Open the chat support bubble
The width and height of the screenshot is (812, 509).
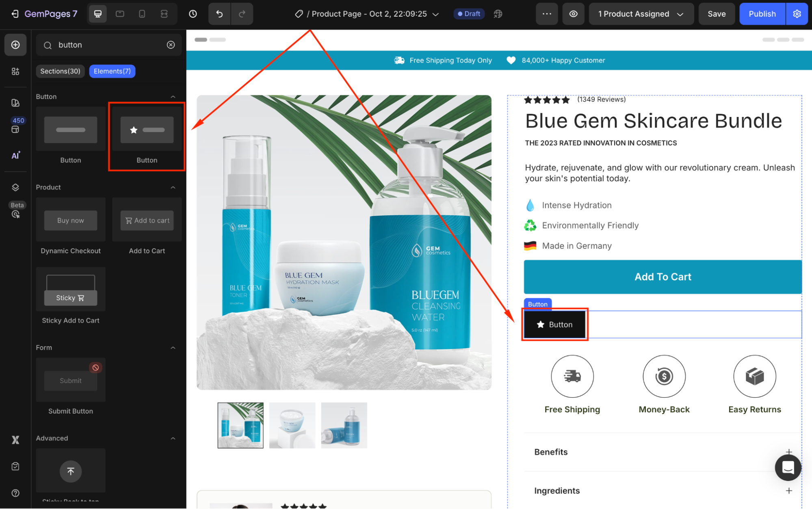coord(788,468)
